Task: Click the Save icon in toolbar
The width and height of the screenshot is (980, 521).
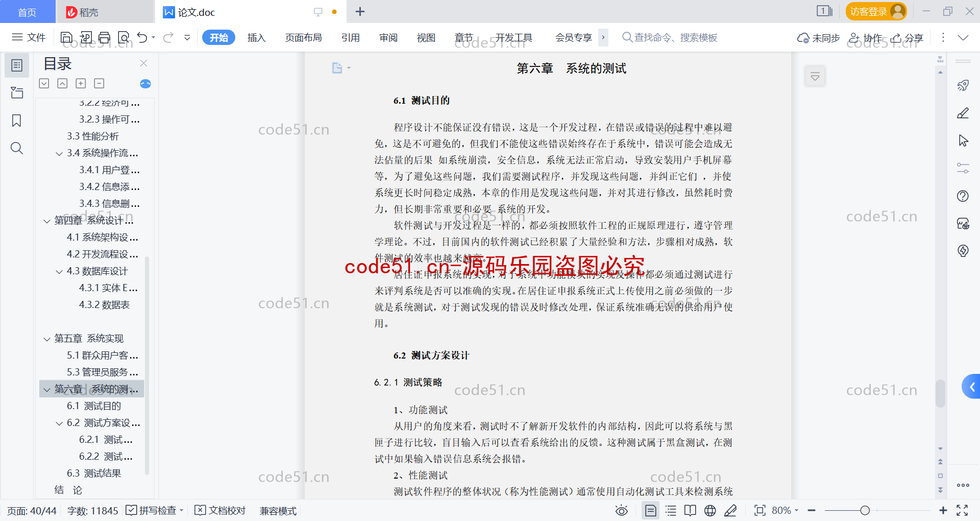Action: pyautogui.click(x=66, y=37)
